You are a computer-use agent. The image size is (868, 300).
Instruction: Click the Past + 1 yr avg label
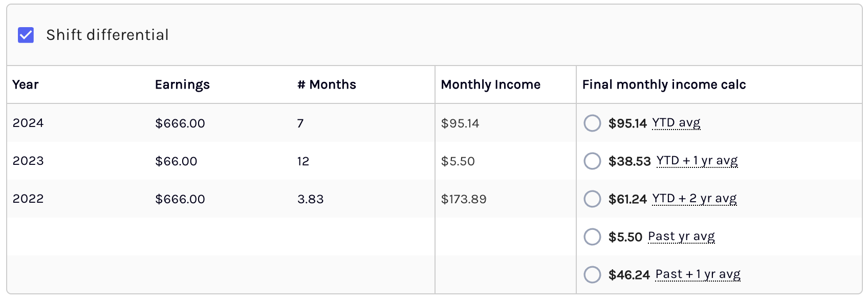[698, 274]
